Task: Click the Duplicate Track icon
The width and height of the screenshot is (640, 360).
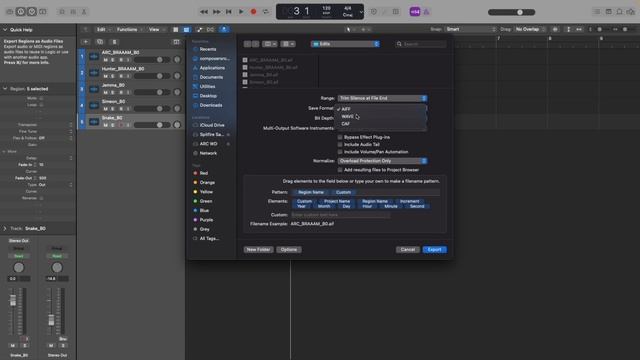Action: click(x=100, y=42)
